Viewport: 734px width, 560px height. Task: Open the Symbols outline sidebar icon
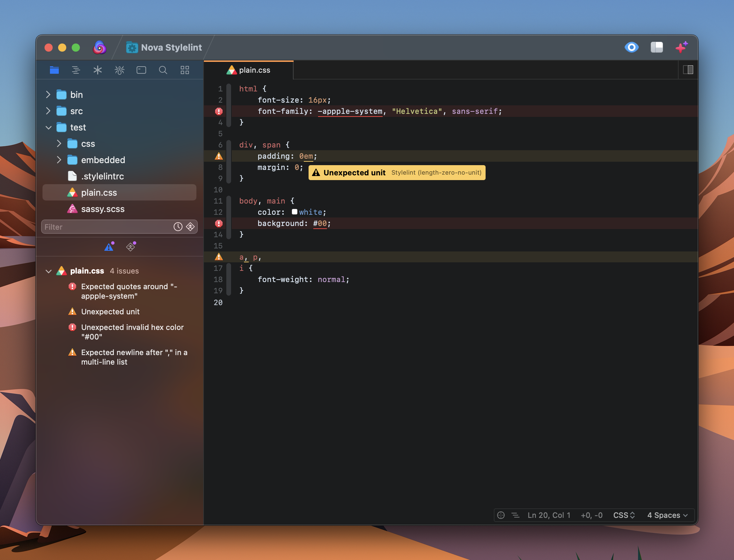pos(76,70)
